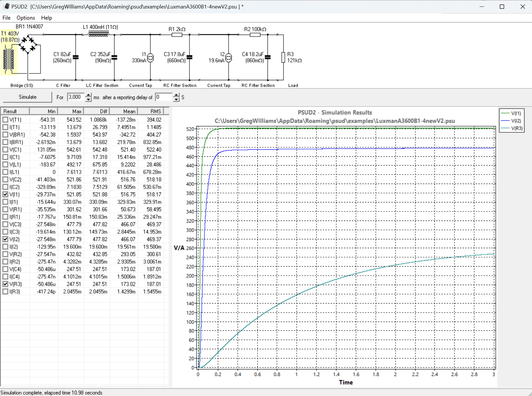Uncheck the V(I2) trace checkbox
This screenshot has height=396, width=532.
(5, 239)
